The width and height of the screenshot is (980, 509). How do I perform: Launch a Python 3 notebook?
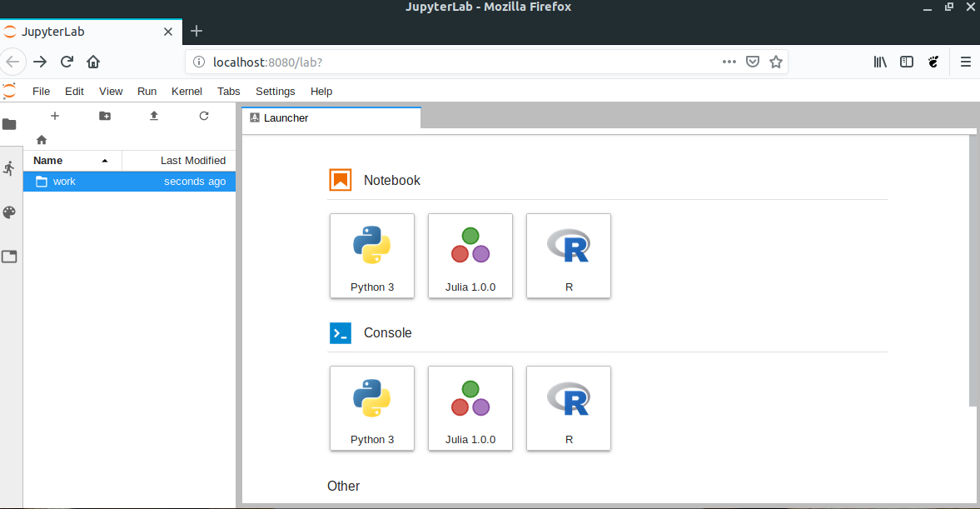pyautogui.click(x=372, y=256)
